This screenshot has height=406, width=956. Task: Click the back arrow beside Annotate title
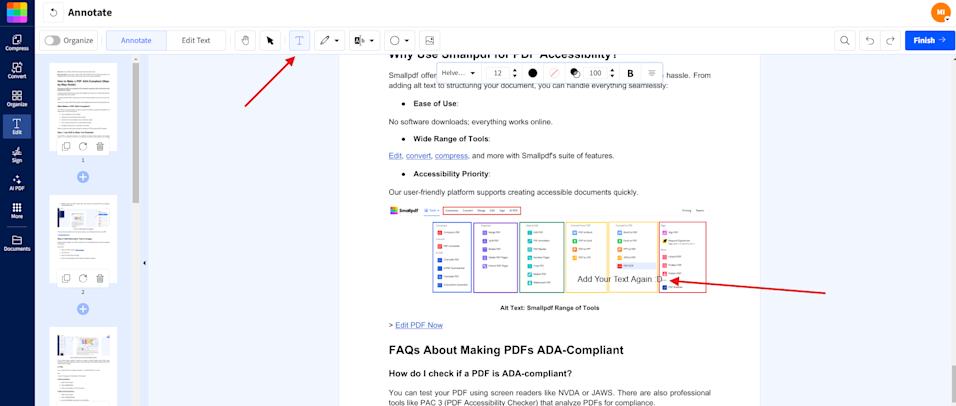[54, 12]
